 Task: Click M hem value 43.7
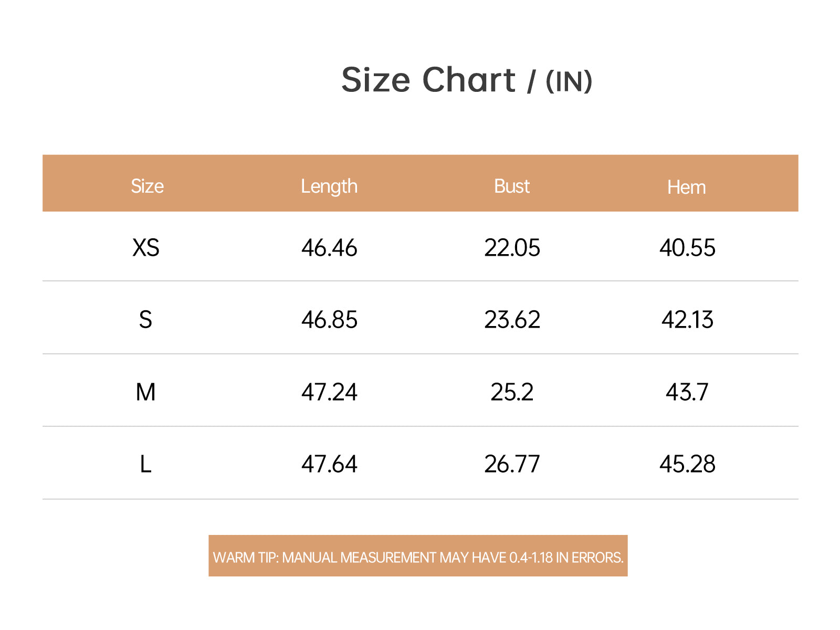[687, 392]
